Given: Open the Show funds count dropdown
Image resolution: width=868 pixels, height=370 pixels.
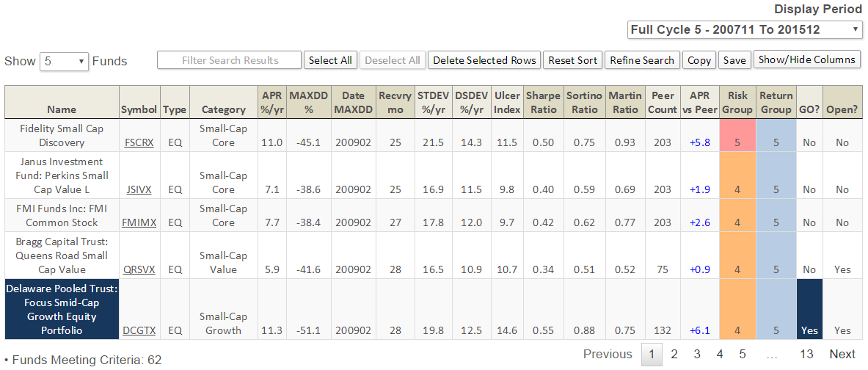Looking at the screenshot, I should [x=64, y=62].
